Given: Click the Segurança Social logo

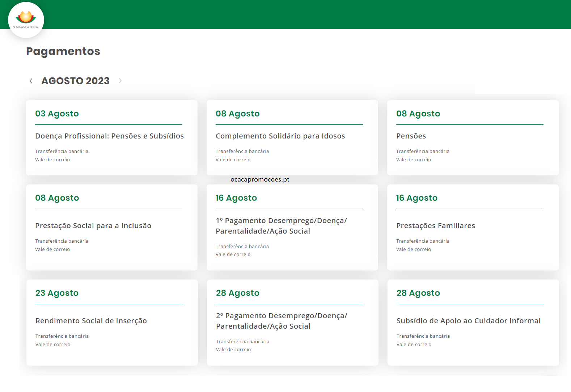Looking at the screenshot, I should pyautogui.click(x=26, y=20).
